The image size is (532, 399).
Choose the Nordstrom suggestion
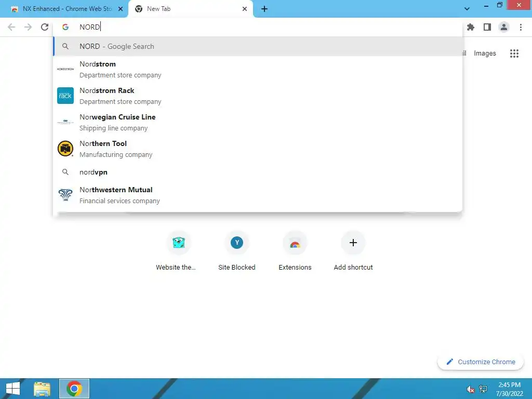(258, 69)
